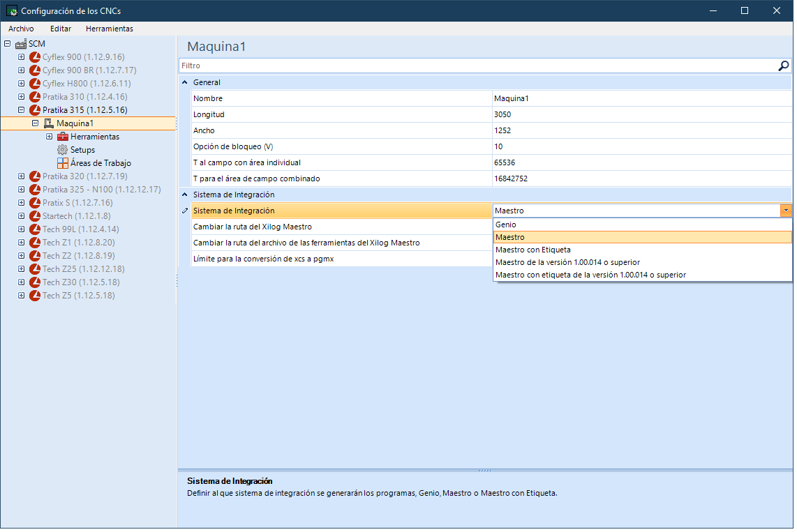Screen dimensions: 797x532
Task: Close the Sistema de Integración dropdown arrow
Action: [x=786, y=211]
